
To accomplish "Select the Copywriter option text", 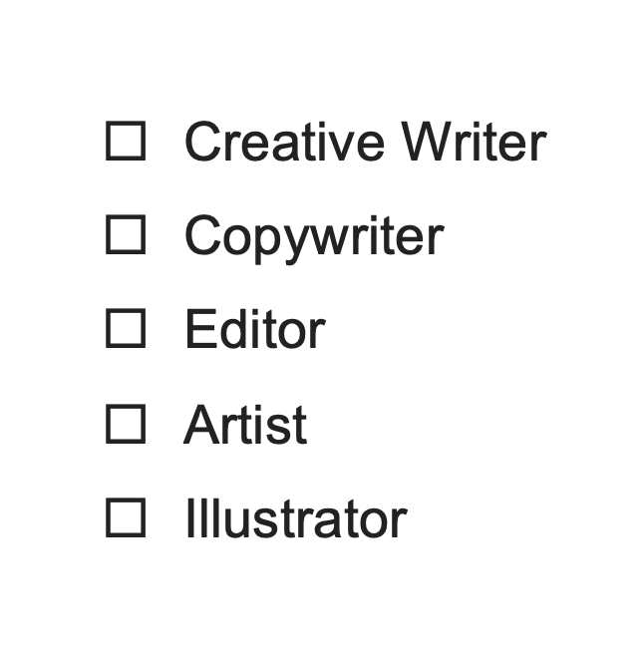I will [x=313, y=236].
